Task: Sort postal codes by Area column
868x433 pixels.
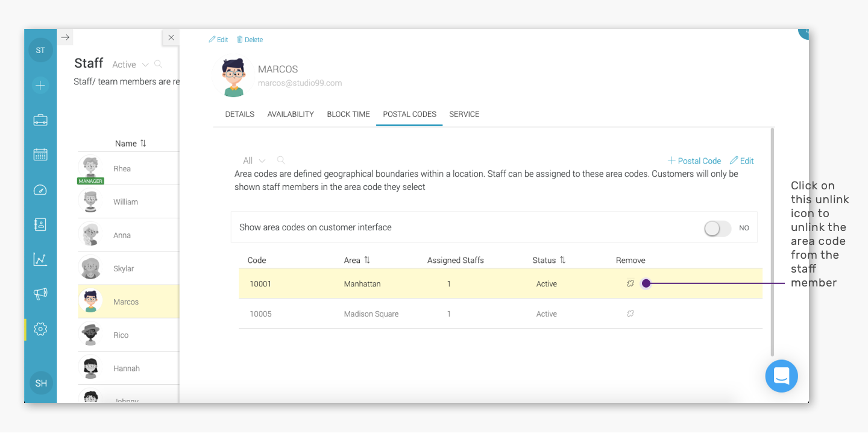Action: [357, 261]
